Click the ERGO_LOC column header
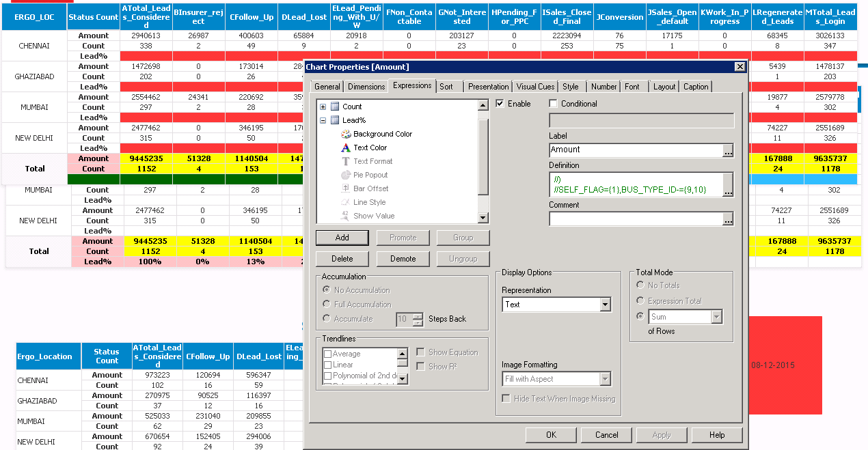 [x=35, y=17]
